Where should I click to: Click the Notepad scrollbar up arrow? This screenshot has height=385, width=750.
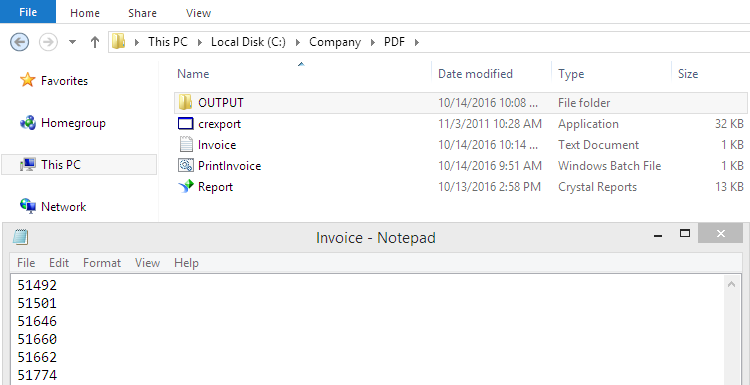tap(731, 284)
